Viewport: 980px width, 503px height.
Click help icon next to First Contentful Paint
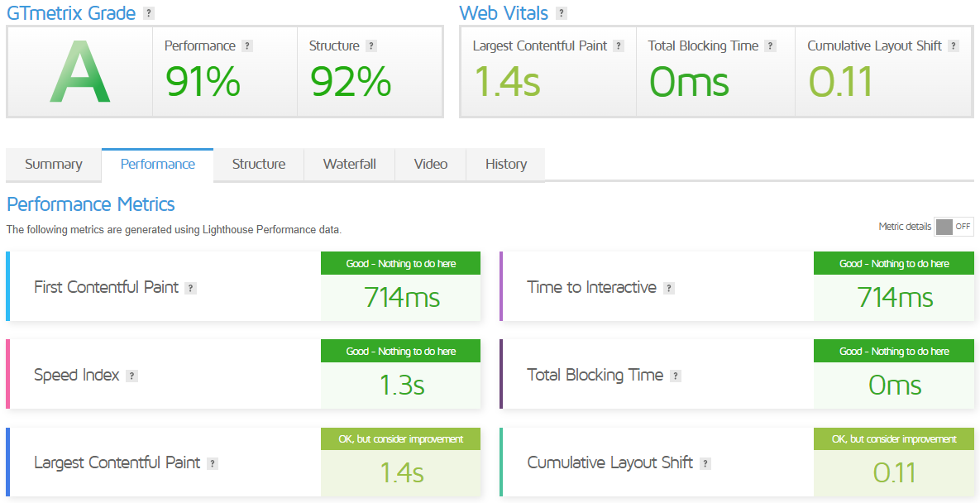click(191, 288)
